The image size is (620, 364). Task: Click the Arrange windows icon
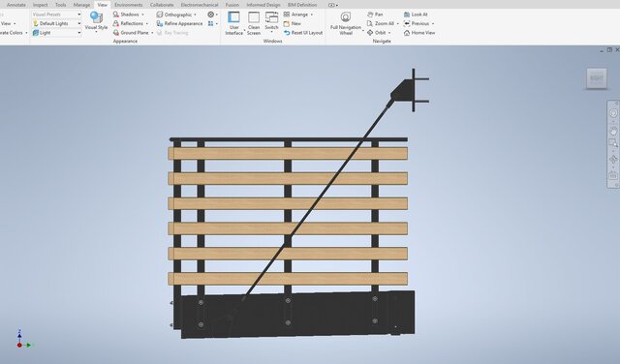click(x=287, y=15)
